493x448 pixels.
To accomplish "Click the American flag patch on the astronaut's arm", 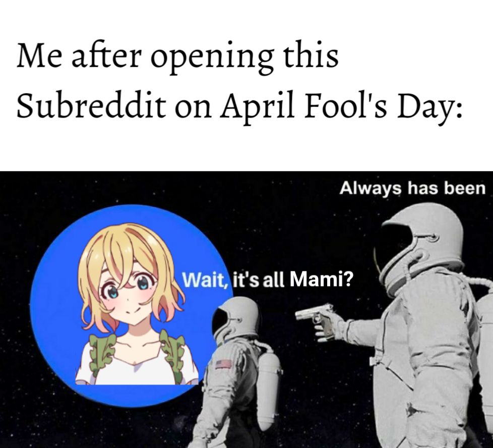I will point(223,364).
